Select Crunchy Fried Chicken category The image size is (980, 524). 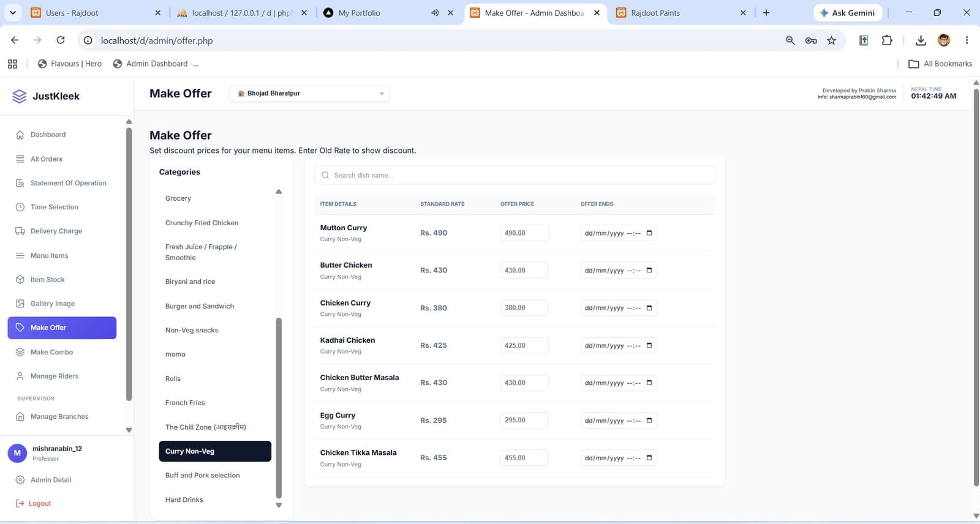[215, 223]
